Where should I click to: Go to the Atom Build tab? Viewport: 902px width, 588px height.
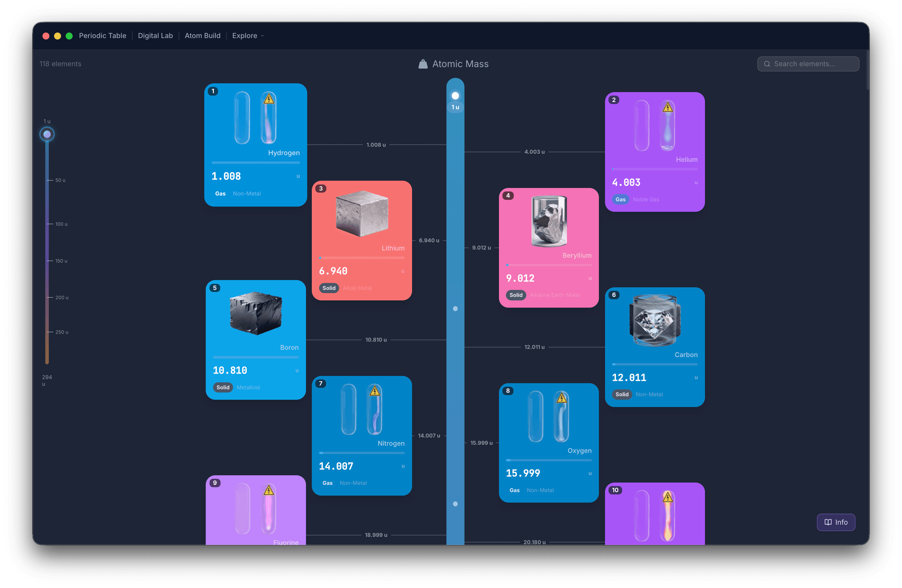pyautogui.click(x=202, y=36)
